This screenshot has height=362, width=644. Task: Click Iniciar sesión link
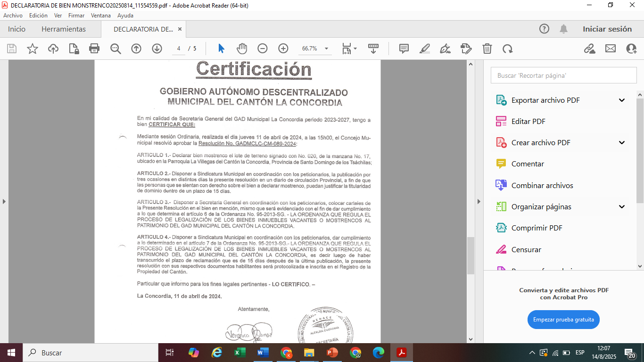coord(607,29)
